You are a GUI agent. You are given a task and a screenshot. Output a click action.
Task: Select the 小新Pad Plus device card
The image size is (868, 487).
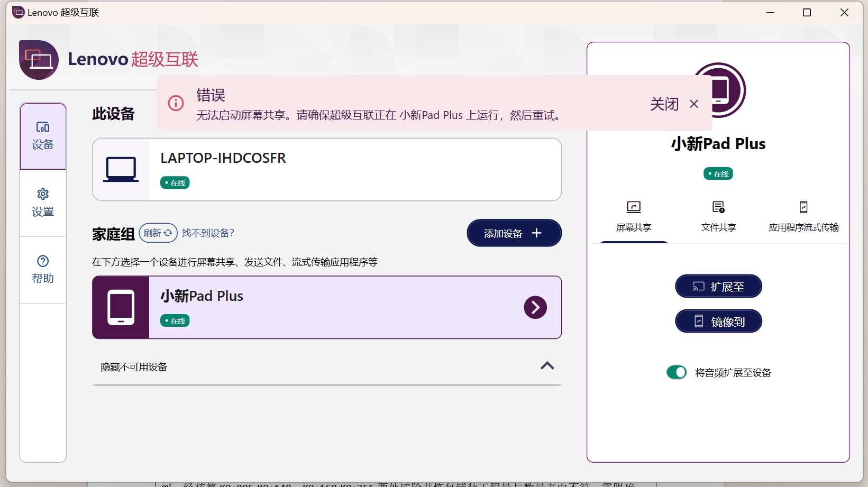pos(327,307)
